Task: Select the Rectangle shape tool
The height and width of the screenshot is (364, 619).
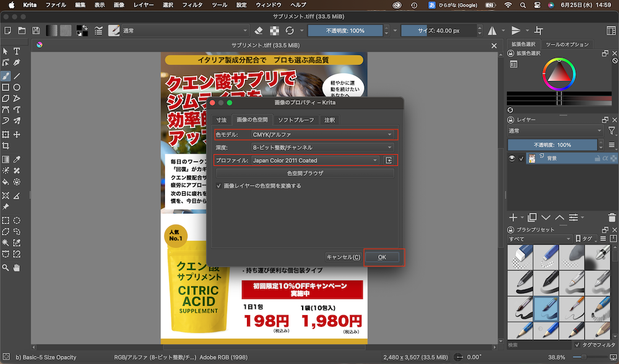Action: (6, 87)
